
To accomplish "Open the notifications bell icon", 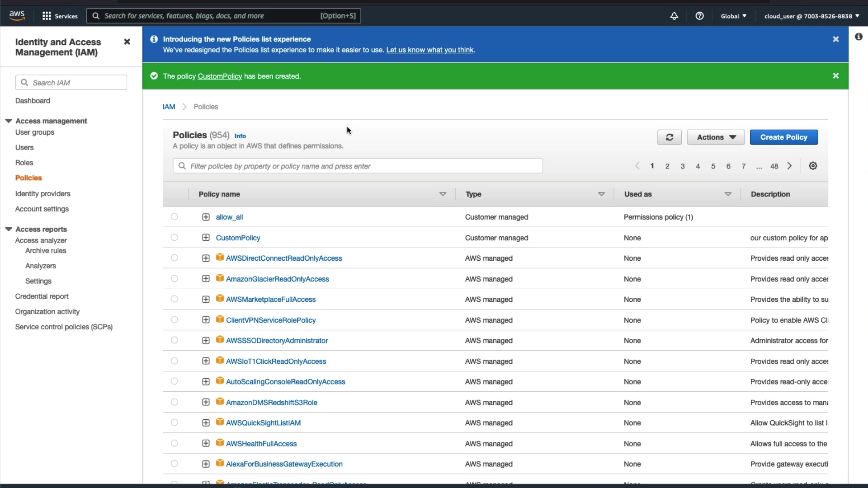I will [x=674, y=16].
